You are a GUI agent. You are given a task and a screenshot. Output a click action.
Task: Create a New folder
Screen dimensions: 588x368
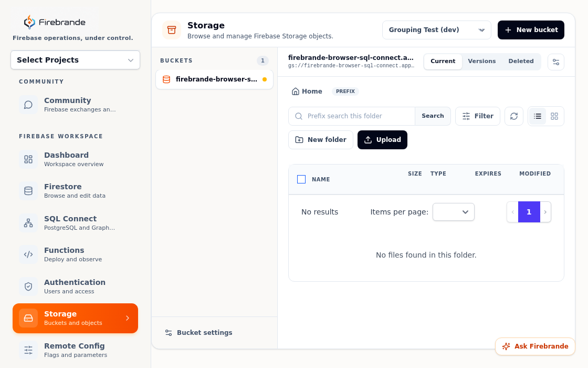tap(321, 140)
